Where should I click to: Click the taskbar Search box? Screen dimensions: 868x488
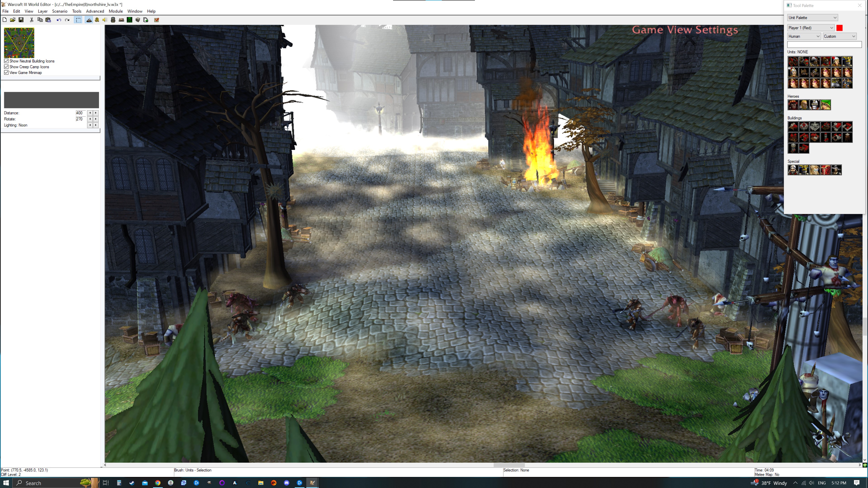pyautogui.click(x=56, y=483)
